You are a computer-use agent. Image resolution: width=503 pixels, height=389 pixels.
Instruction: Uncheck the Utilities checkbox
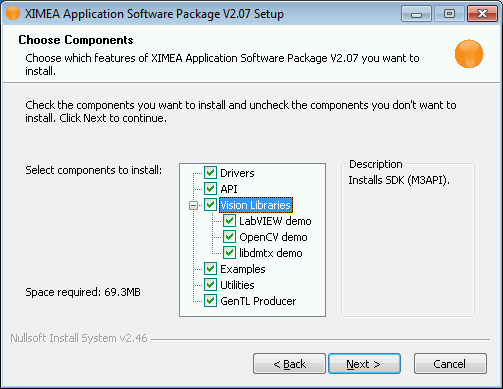[x=210, y=285]
